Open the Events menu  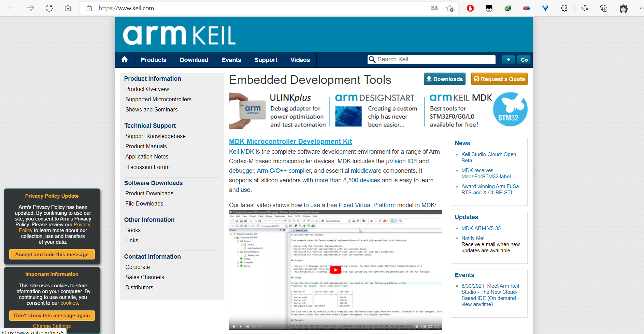pyautogui.click(x=231, y=60)
